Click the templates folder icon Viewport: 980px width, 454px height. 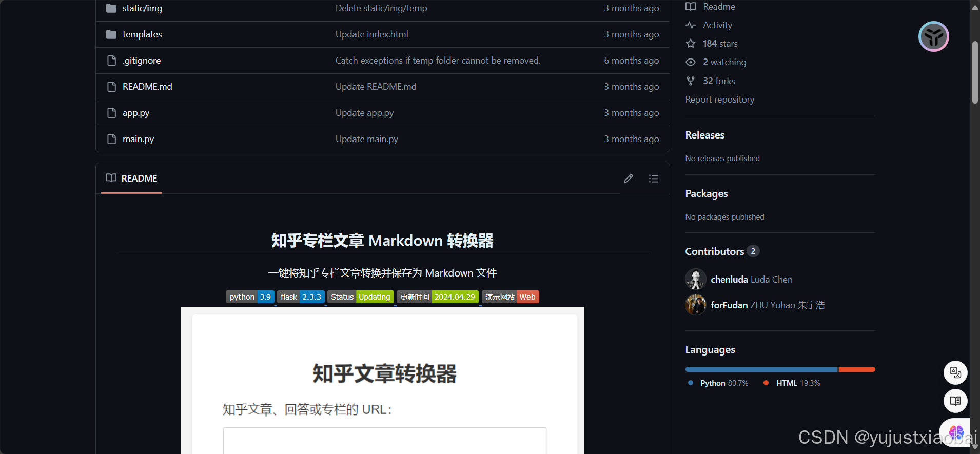pos(111,34)
